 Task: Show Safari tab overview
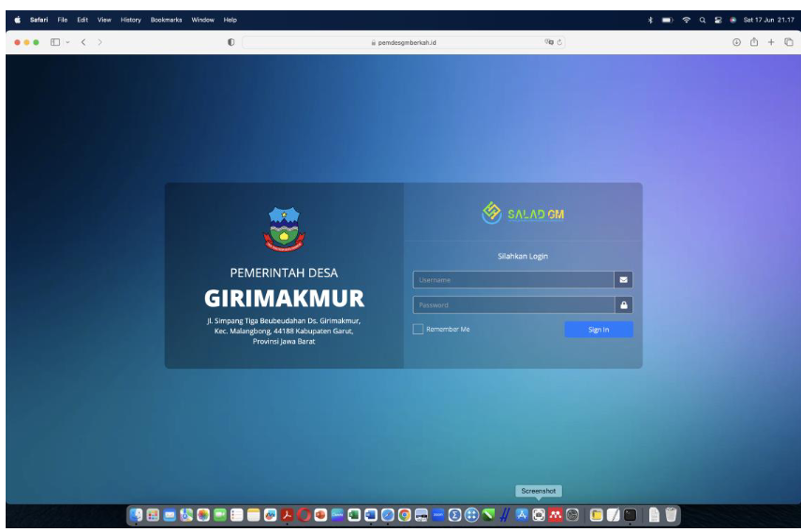[789, 41]
